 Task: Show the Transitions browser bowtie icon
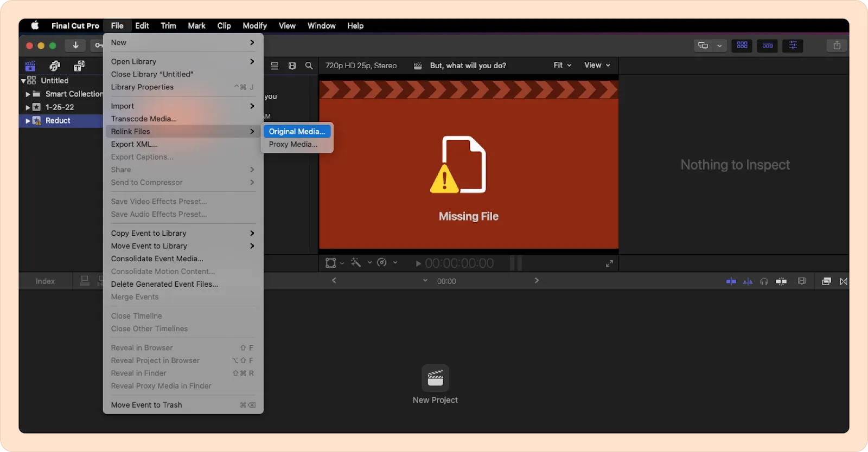pyautogui.click(x=844, y=281)
